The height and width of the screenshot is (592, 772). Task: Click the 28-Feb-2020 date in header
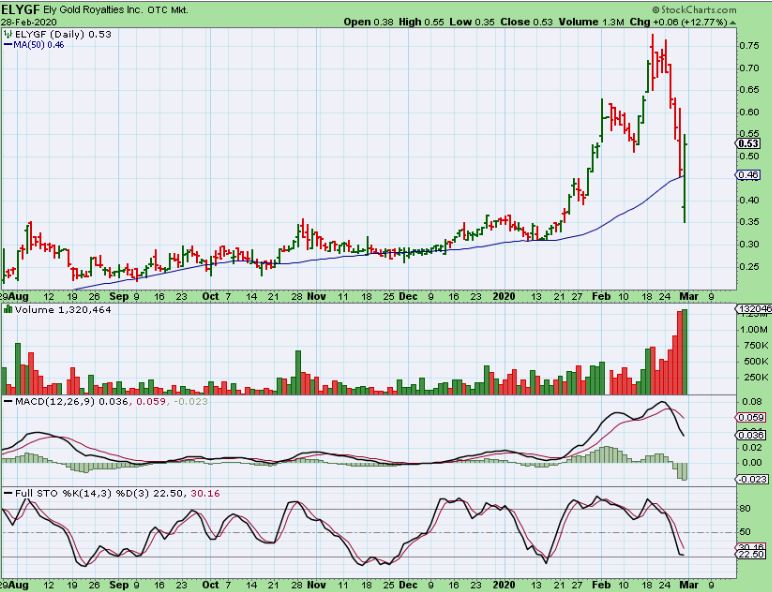pos(27,20)
